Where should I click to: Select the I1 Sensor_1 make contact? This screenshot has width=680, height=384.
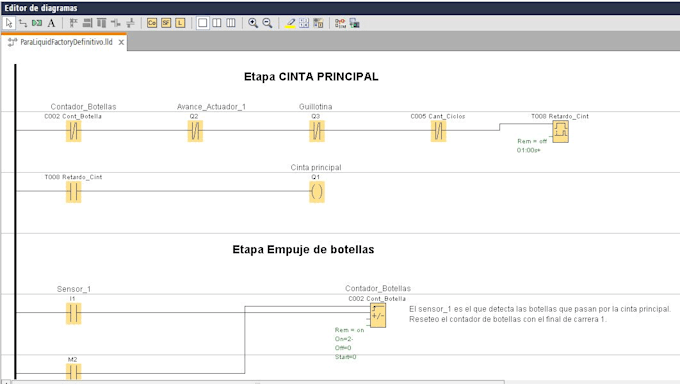click(x=73, y=313)
